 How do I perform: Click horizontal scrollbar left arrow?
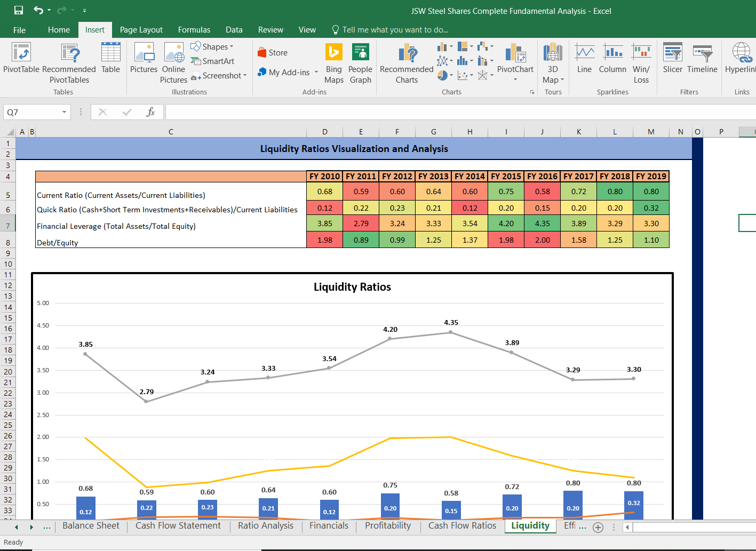tap(627, 527)
